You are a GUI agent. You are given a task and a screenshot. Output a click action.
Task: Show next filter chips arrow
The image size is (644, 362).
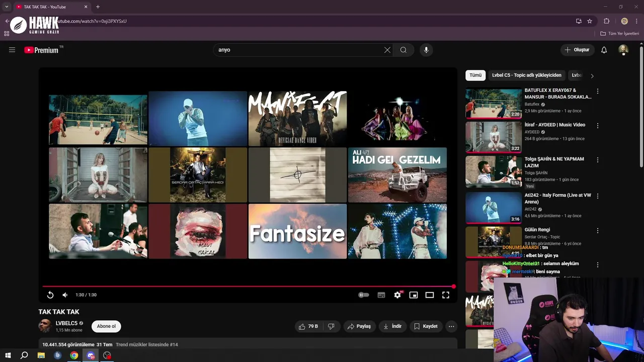[592, 76]
